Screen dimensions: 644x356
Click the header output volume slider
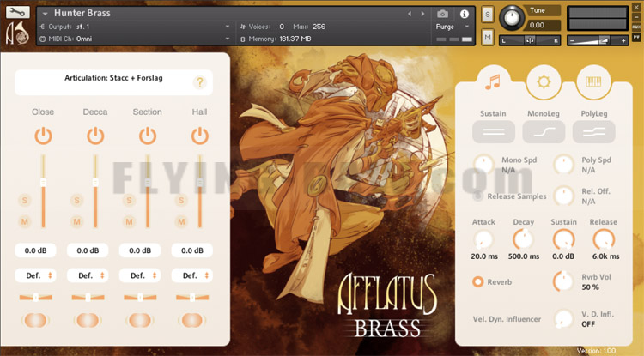[x=598, y=40]
